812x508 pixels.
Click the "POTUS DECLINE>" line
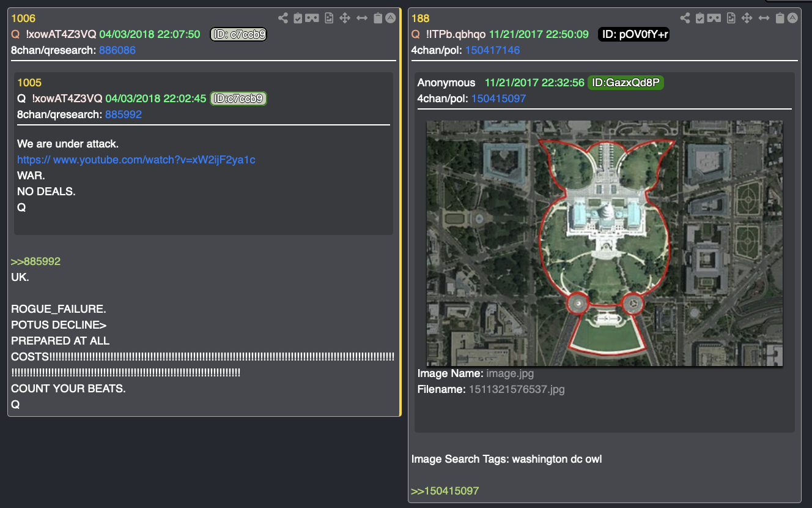pyautogui.click(x=59, y=325)
